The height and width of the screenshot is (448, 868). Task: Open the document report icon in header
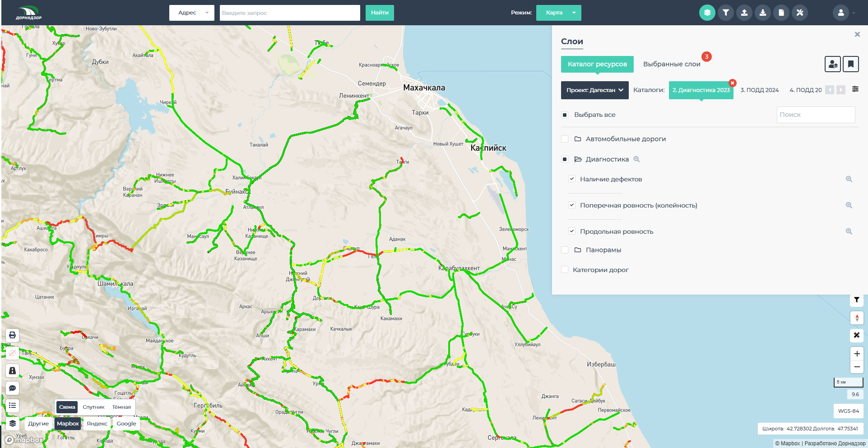point(781,13)
